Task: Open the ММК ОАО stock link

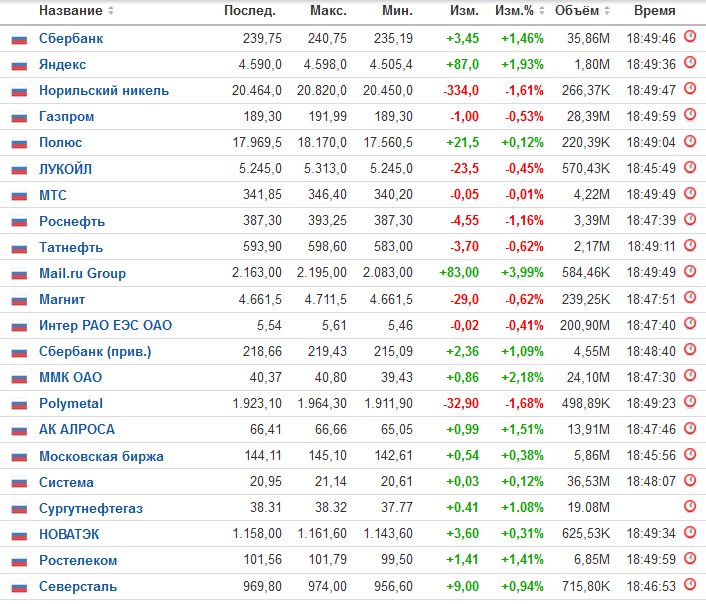Action: coord(71,377)
